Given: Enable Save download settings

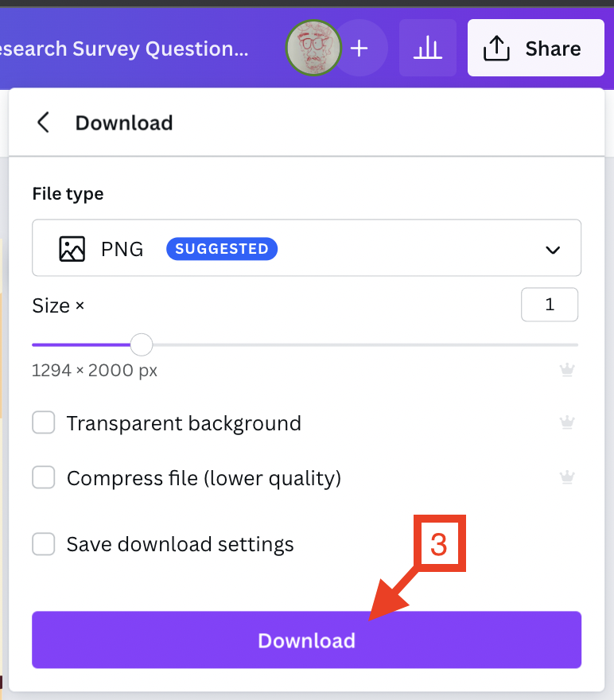Looking at the screenshot, I should [x=44, y=544].
